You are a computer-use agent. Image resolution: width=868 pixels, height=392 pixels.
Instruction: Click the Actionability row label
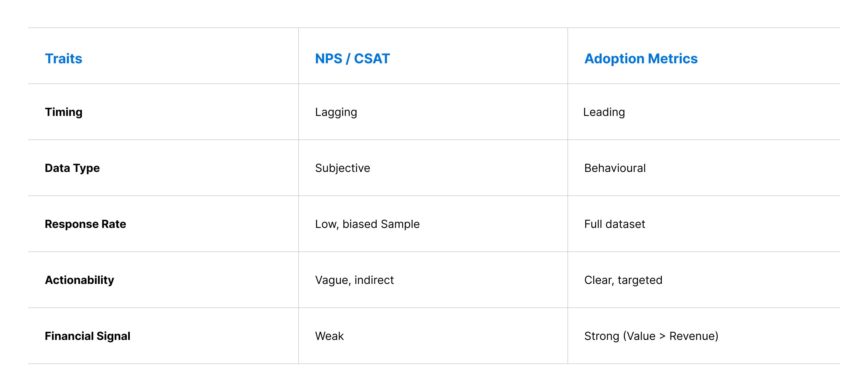(79, 280)
